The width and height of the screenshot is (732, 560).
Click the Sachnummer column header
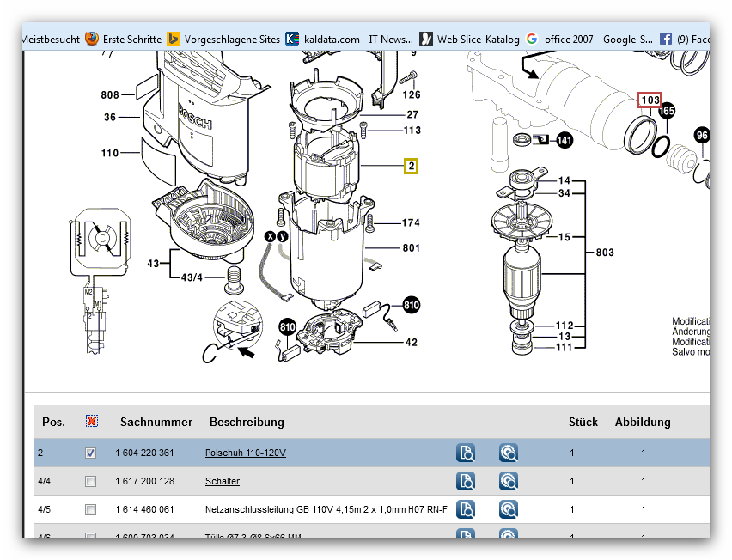pos(156,422)
